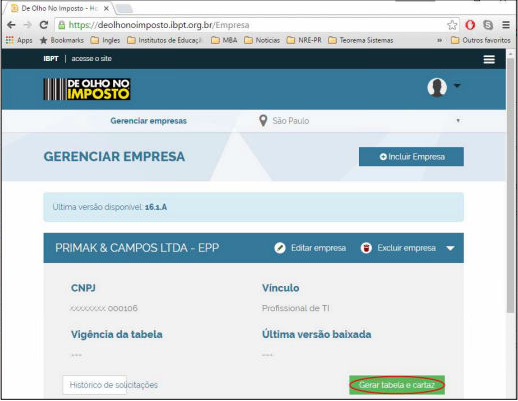Bookmark the page with the star icon
518x401 pixels.
[x=452, y=25]
